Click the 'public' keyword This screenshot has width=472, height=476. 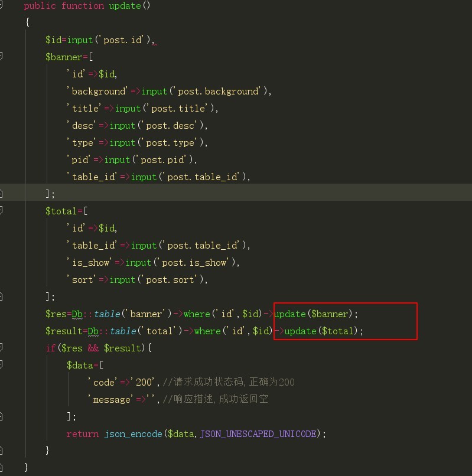pyautogui.click(x=40, y=6)
